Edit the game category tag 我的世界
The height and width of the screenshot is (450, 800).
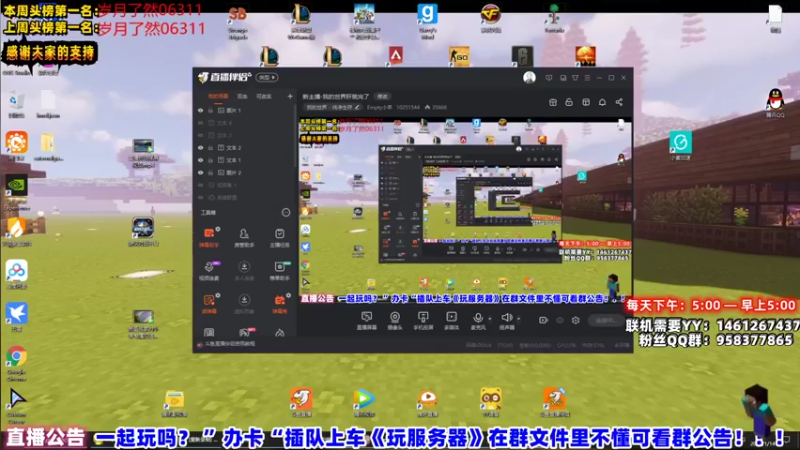click(x=333, y=108)
